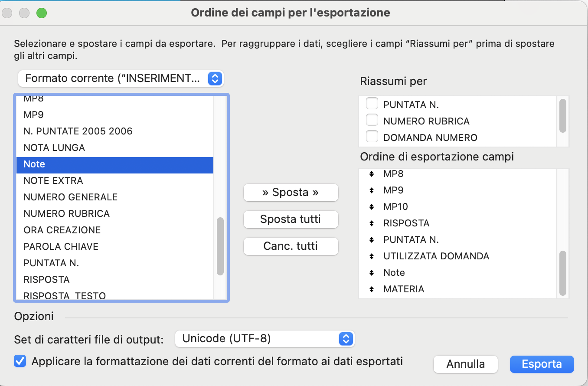The image size is (588, 386).
Task: Click reorder handle icon beside MP9
Action: click(372, 190)
